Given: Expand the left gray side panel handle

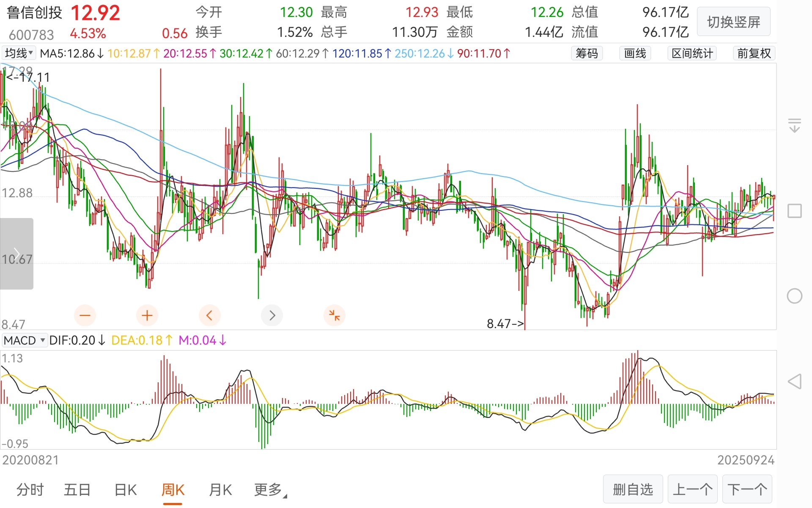Looking at the screenshot, I should click(16, 254).
